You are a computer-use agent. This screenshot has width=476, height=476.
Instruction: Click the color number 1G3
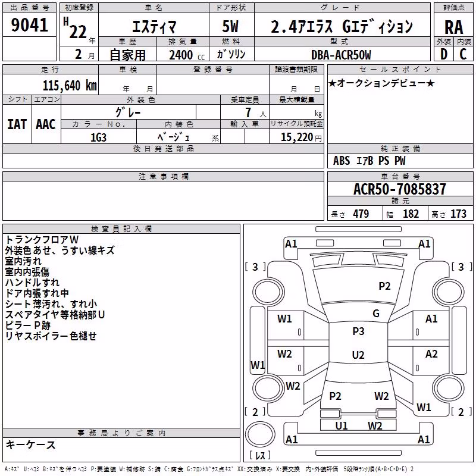point(98,137)
